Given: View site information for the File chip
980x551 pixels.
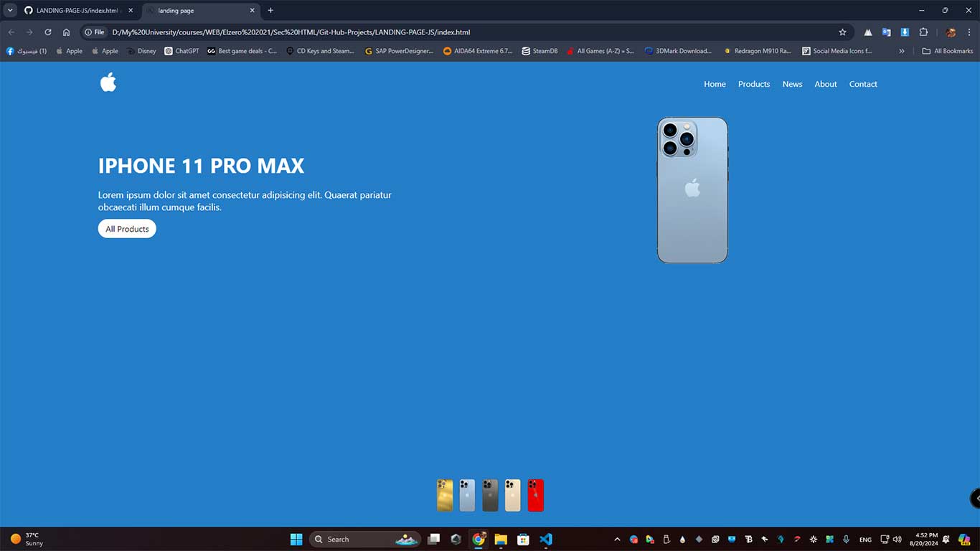Looking at the screenshot, I should 94,32.
